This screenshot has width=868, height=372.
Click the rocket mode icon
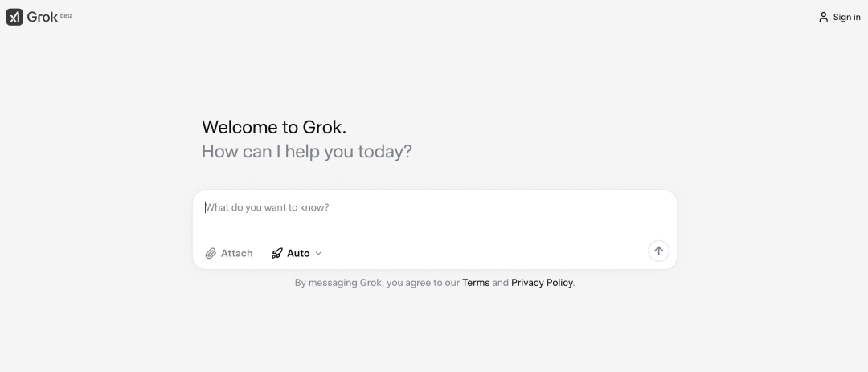click(276, 254)
